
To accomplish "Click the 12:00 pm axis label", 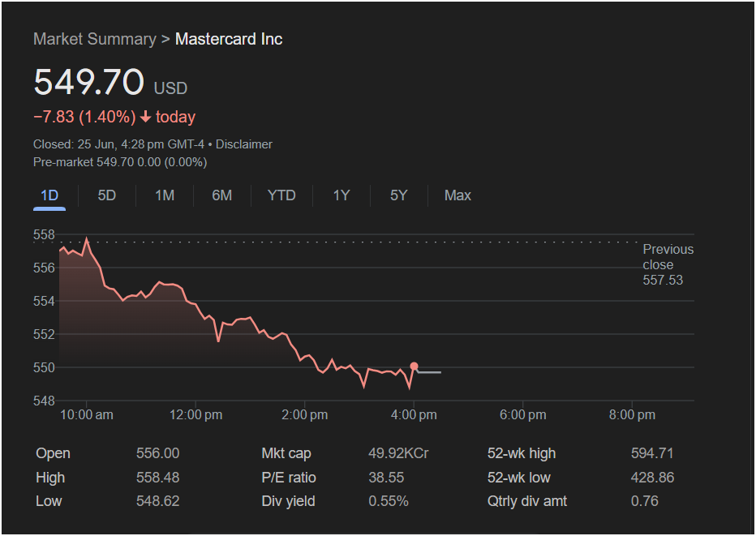I will coord(195,414).
